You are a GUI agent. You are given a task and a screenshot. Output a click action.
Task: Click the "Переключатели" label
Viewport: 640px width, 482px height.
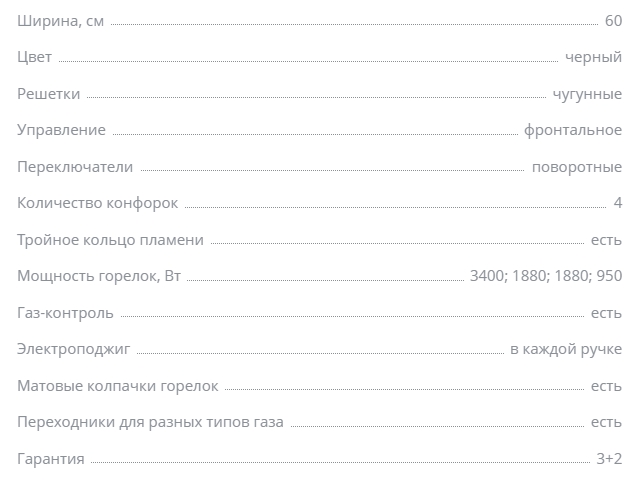click(75, 167)
